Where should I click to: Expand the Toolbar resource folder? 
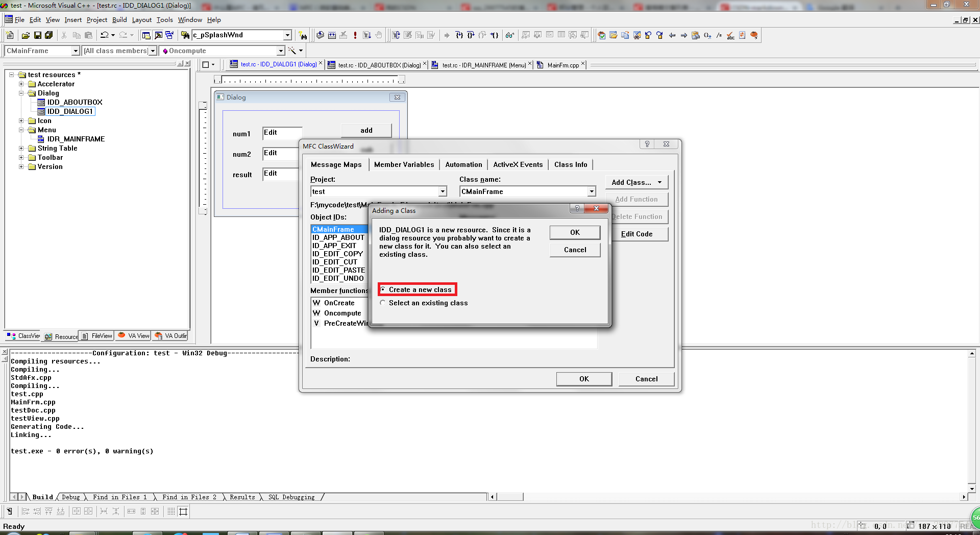coord(21,157)
